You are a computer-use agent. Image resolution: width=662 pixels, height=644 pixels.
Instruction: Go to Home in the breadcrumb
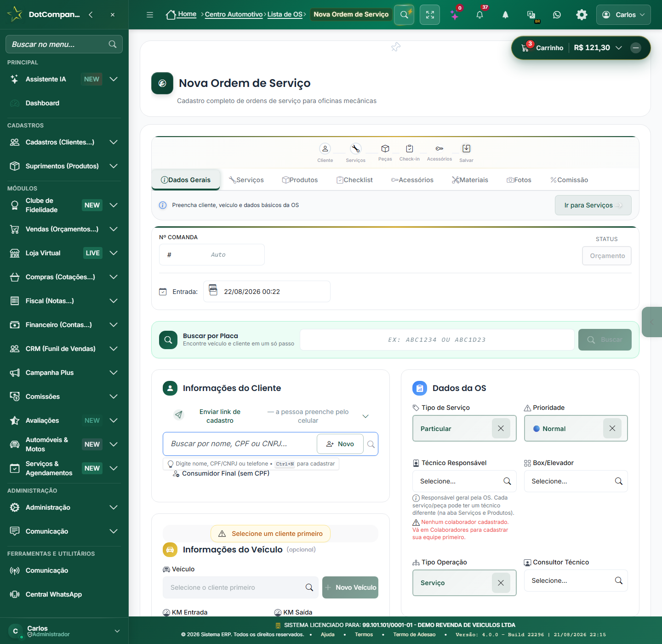click(181, 15)
